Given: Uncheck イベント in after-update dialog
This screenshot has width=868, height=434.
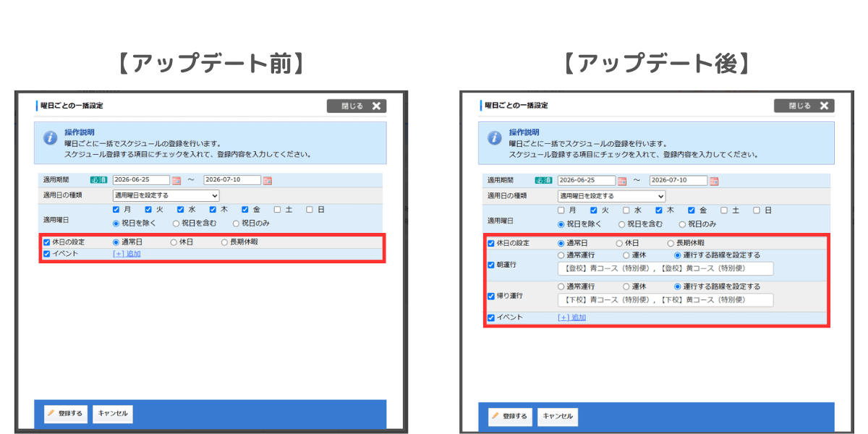Looking at the screenshot, I should pos(491,318).
